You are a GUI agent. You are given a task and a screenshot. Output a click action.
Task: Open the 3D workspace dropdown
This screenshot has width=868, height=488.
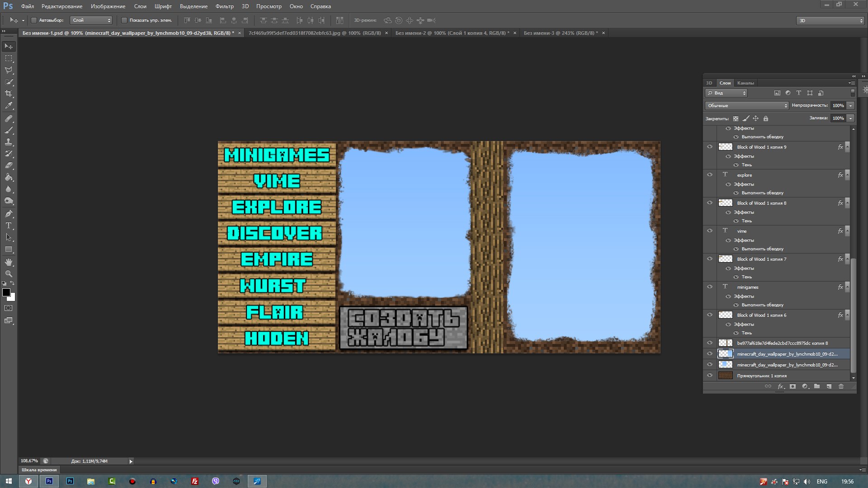click(830, 21)
